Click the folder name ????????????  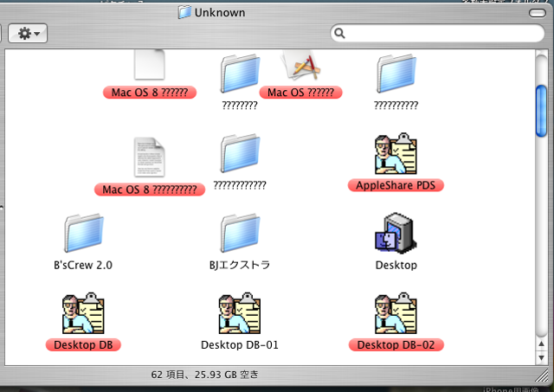(x=240, y=185)
